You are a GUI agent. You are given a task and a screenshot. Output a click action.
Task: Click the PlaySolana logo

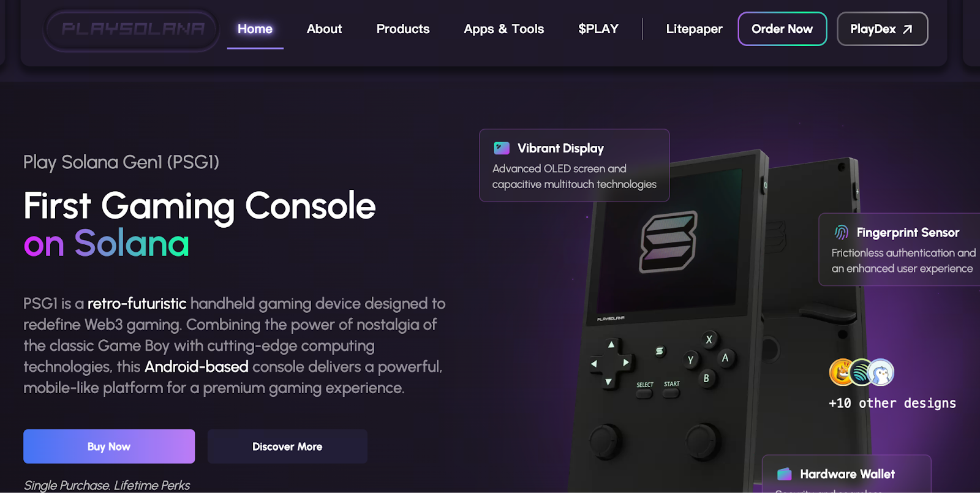(132, 29)
